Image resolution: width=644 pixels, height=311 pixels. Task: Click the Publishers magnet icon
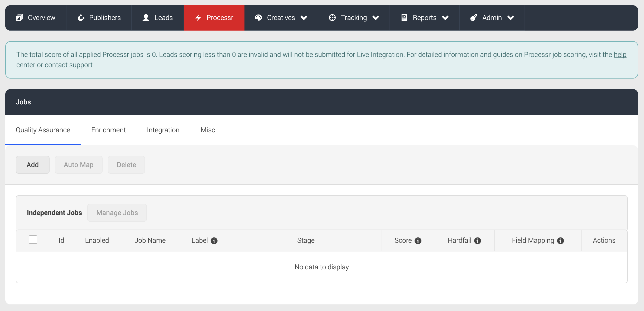(81, 18)
